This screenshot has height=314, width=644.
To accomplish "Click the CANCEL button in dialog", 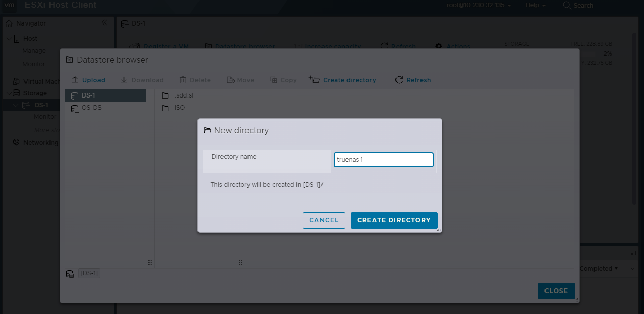I will [x=324, y=220].
